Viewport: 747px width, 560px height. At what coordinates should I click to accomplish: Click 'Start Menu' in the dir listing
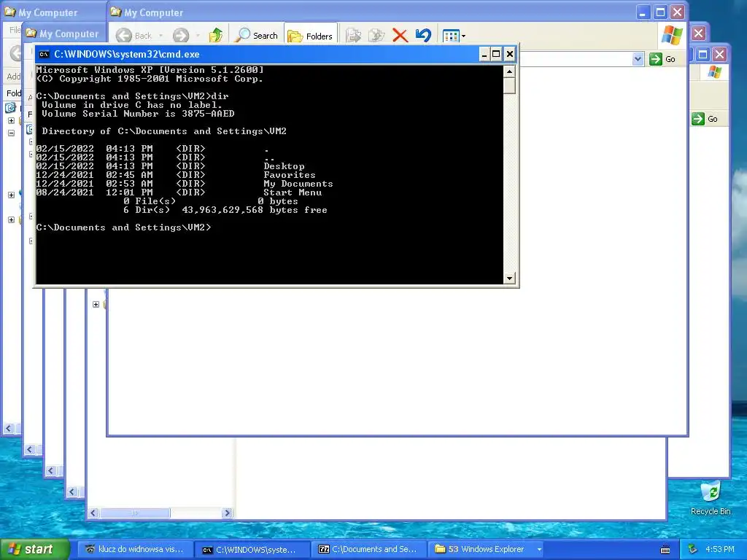coord(293,192)
